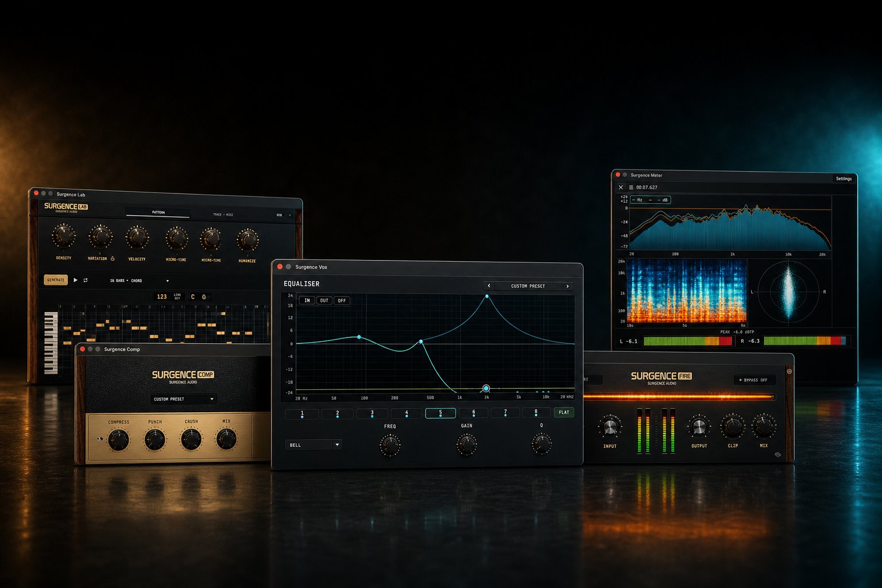Select the IN mode in the equaliser
The width and height of the screenshot is (882, 588).
(307, 300)
